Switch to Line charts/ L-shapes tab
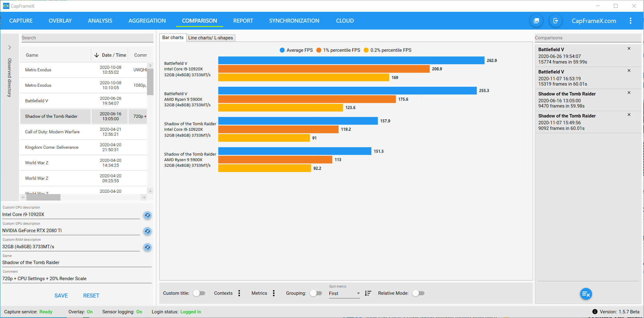 [211, 38]
